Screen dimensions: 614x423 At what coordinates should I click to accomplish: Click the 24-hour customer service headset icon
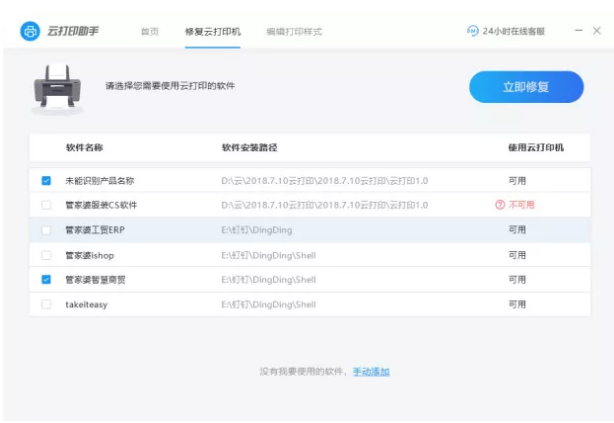[473, 31]
